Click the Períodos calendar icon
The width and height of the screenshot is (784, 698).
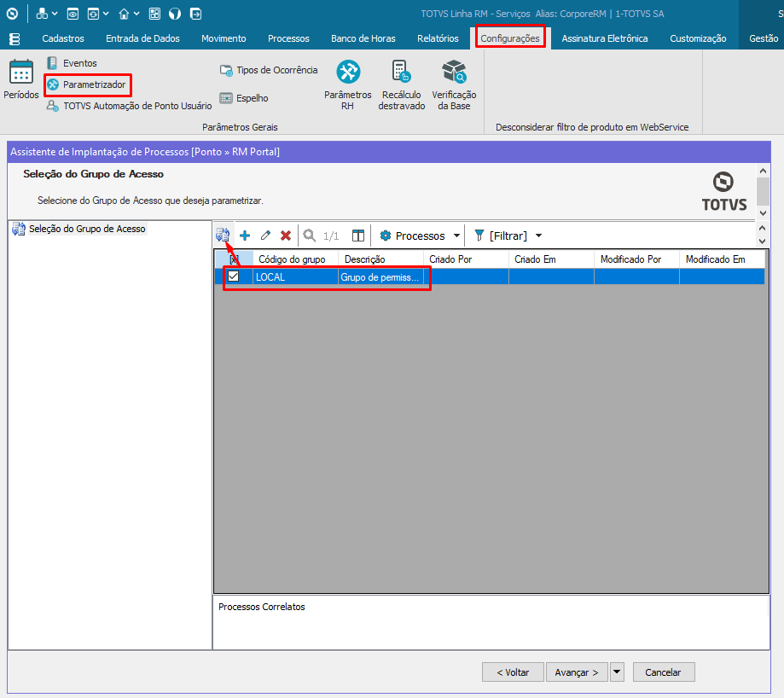point(20,73)
